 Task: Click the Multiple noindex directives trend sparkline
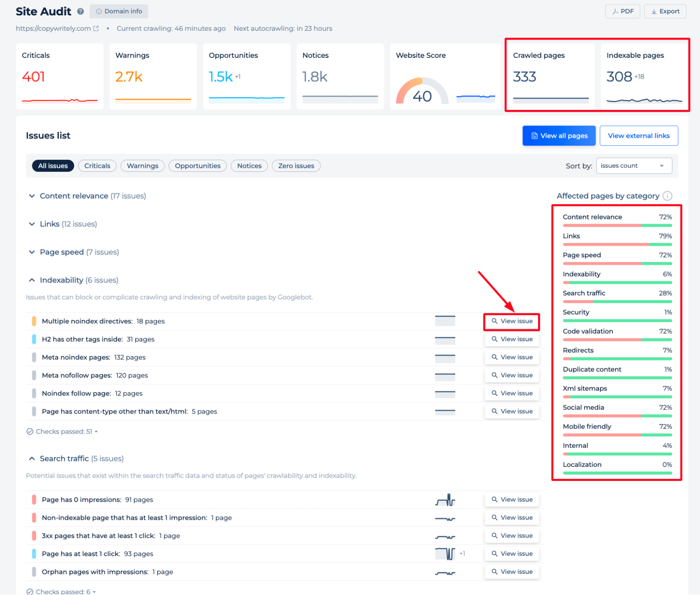445,321
